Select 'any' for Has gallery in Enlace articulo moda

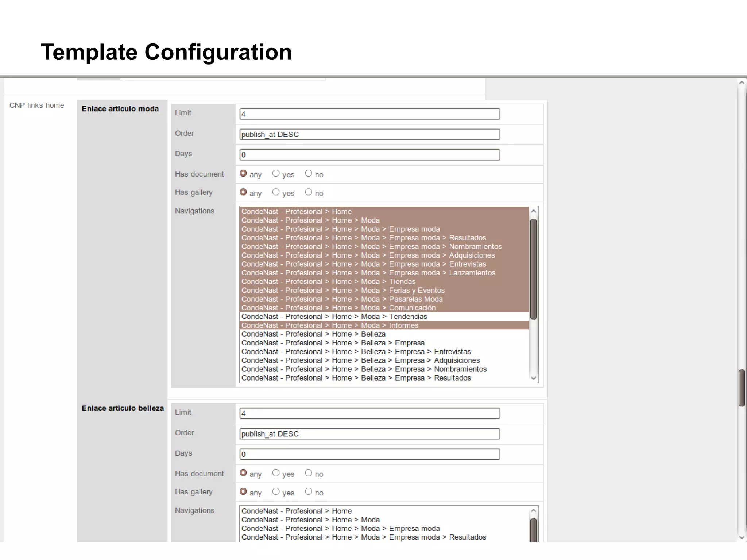(243, 192)
